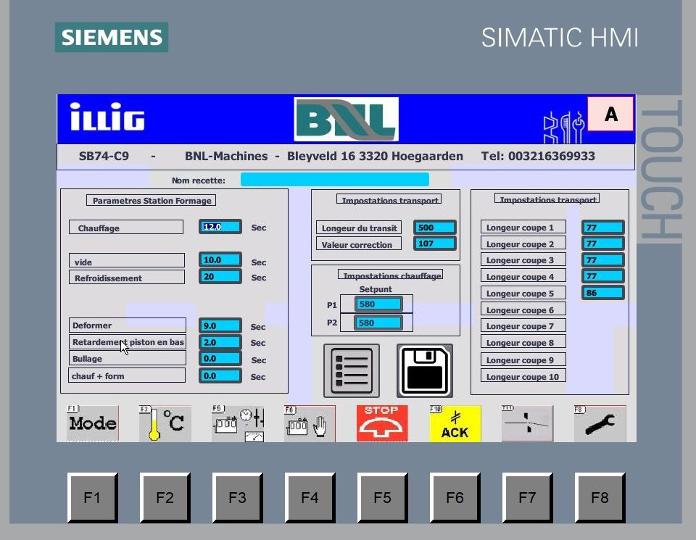696x540 pixels.
Task: Select the manual operation hand icon
Action: tap(309, 423)
